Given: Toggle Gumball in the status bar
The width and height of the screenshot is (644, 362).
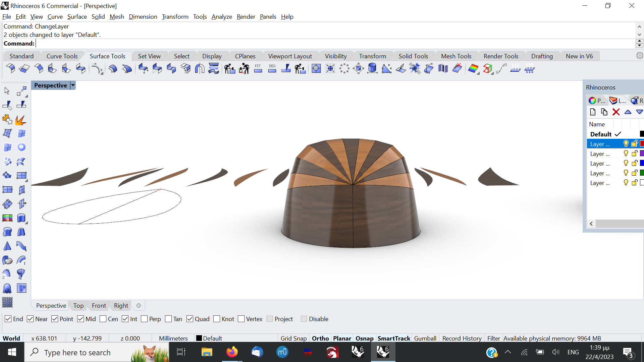Looking at the screenshot, I should point(425,338).
